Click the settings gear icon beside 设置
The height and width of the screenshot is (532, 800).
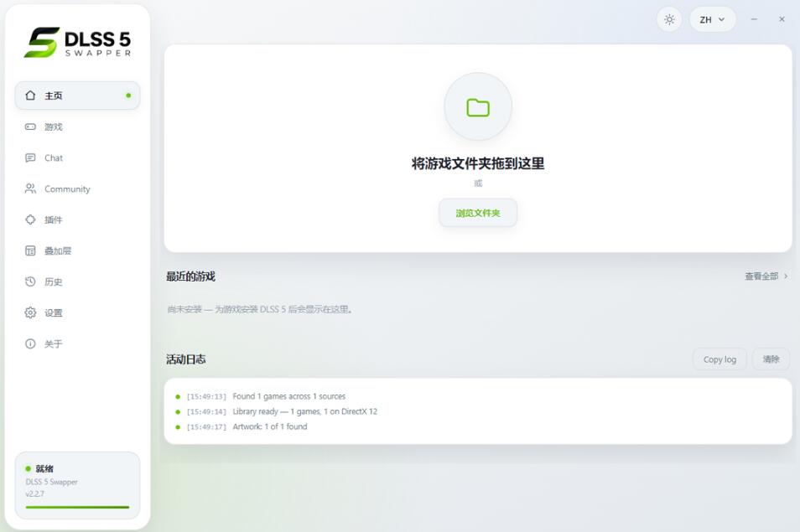(x=31, y=312)
